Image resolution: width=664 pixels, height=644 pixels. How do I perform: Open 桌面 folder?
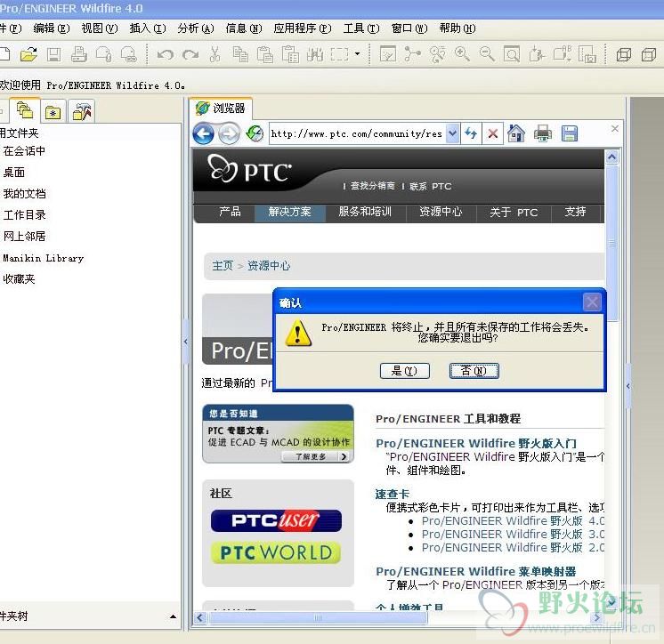click(14, 173)
